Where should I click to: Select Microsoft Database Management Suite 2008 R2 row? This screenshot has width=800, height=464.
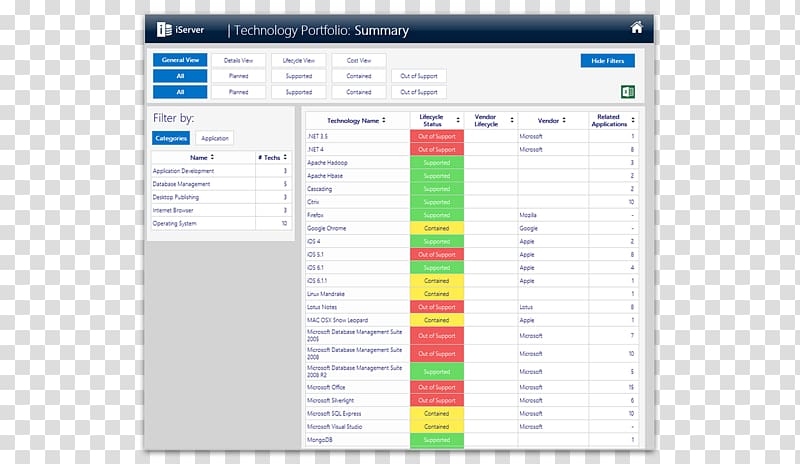471,372
